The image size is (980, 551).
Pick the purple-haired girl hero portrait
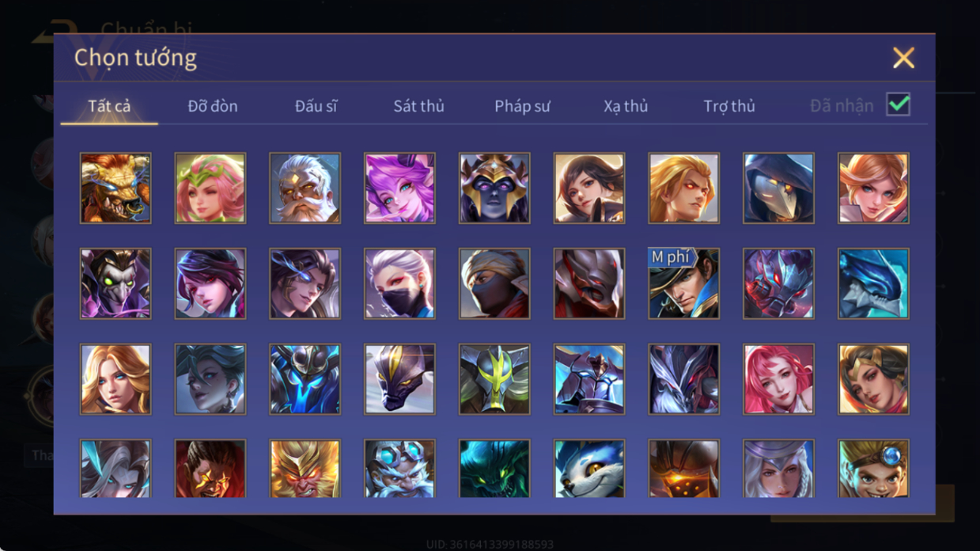click(399, 188)
